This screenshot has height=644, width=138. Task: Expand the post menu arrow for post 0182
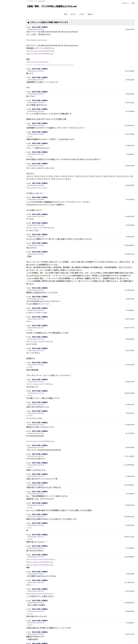(x=27, y=69)
